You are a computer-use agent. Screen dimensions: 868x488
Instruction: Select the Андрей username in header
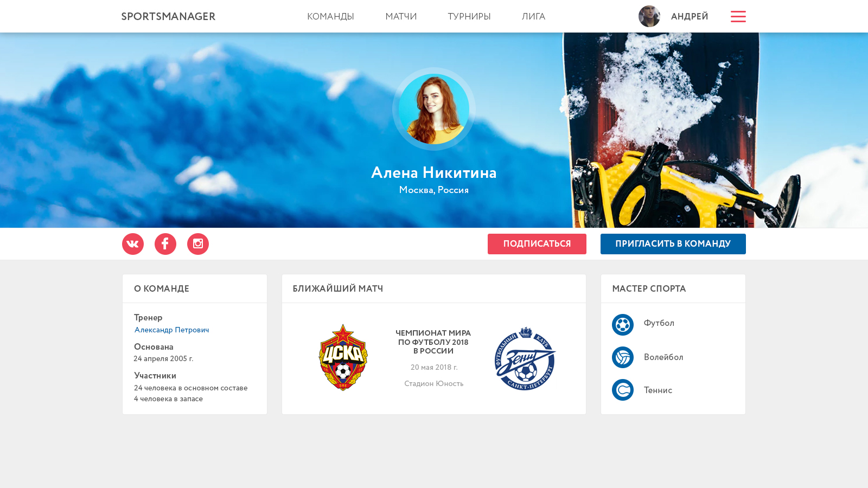click(690, 17)
